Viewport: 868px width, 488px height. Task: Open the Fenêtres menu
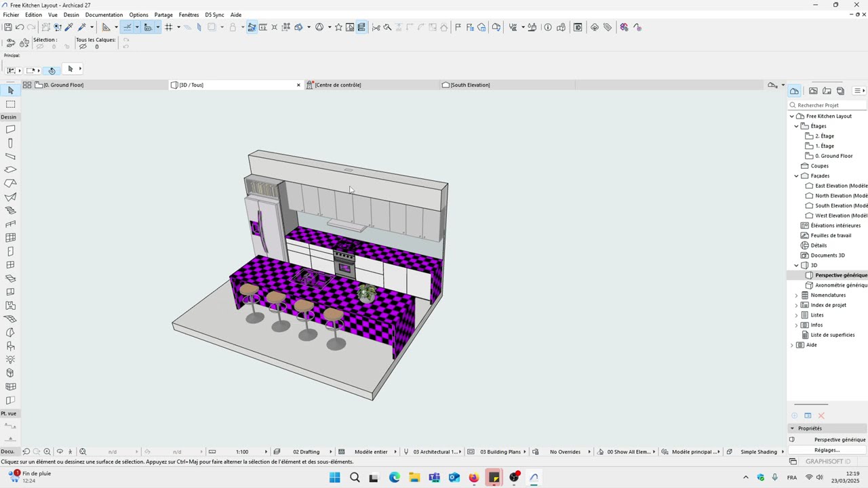(x=189, y=14)
